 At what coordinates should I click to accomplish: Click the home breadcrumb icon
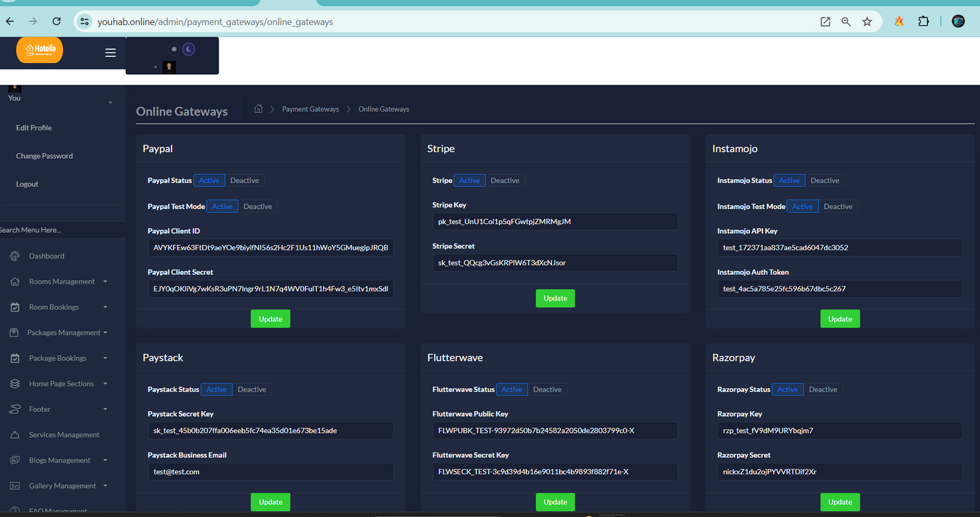[x=258, y=109]
